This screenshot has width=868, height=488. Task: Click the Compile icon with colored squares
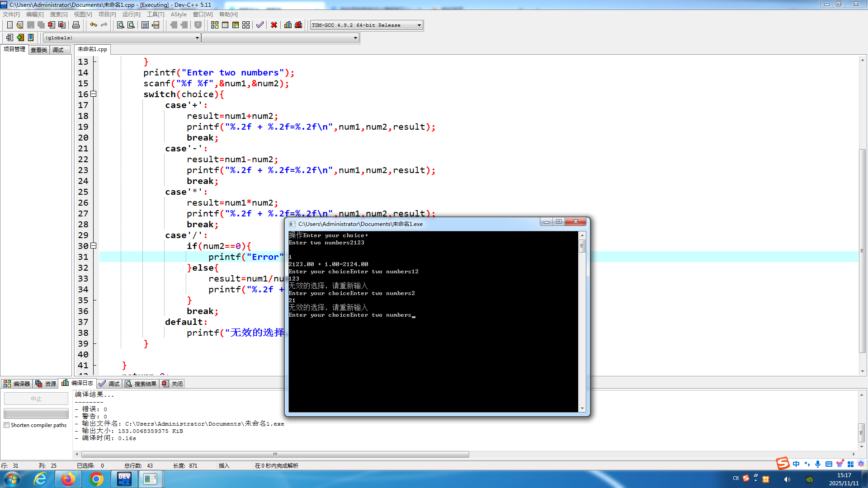215,25
